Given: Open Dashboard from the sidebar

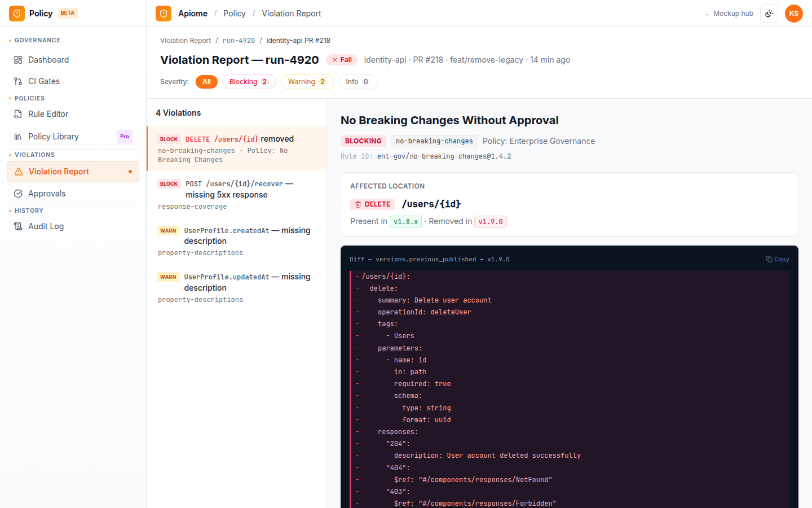Looking at the screenshot, I should [73, 60].
